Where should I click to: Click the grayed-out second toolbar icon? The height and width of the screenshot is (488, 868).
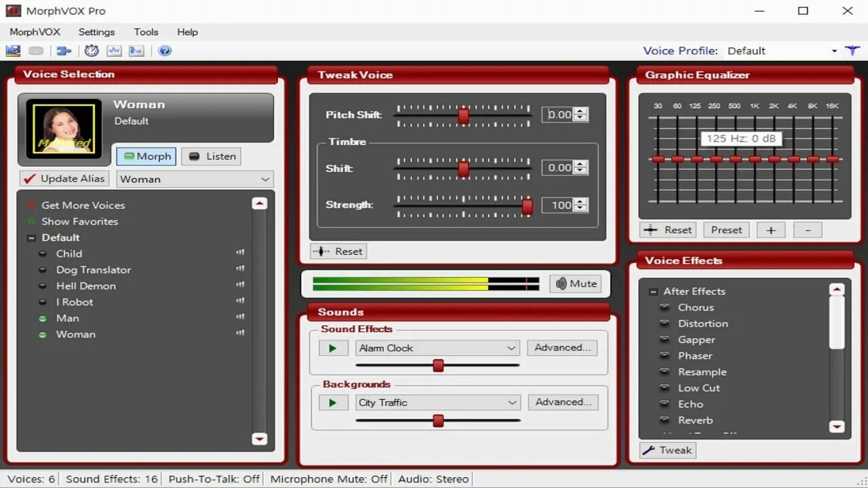[x=37, y=51]
